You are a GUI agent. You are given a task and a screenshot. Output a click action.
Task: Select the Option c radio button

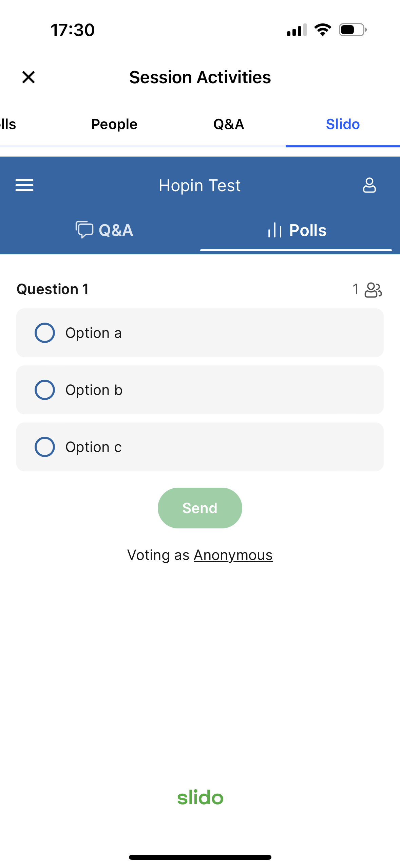coord(45,447)
